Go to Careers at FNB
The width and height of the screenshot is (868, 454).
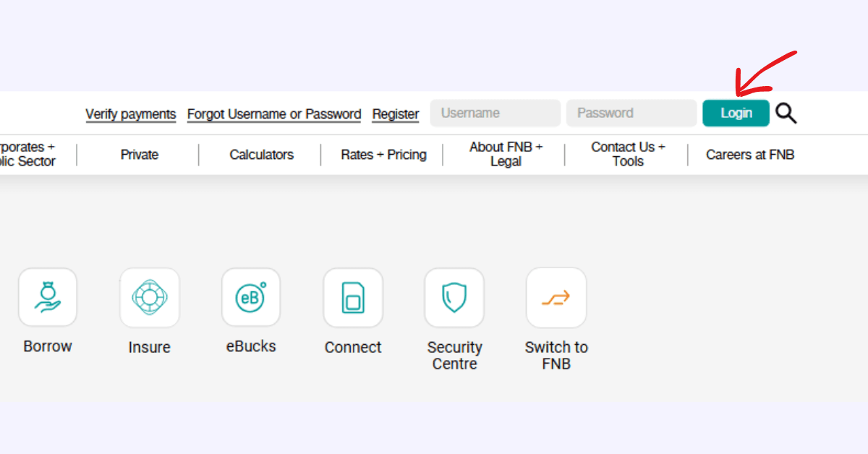coord(750,154)
